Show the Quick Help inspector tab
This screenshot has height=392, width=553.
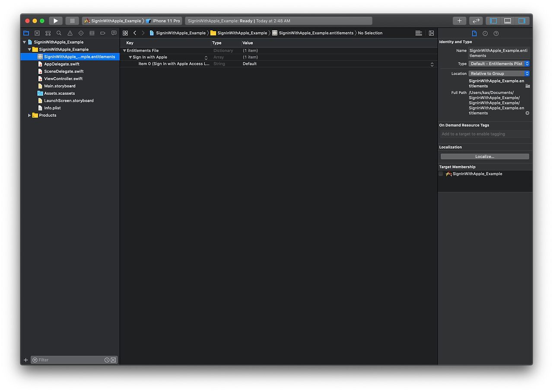(496, 33)
